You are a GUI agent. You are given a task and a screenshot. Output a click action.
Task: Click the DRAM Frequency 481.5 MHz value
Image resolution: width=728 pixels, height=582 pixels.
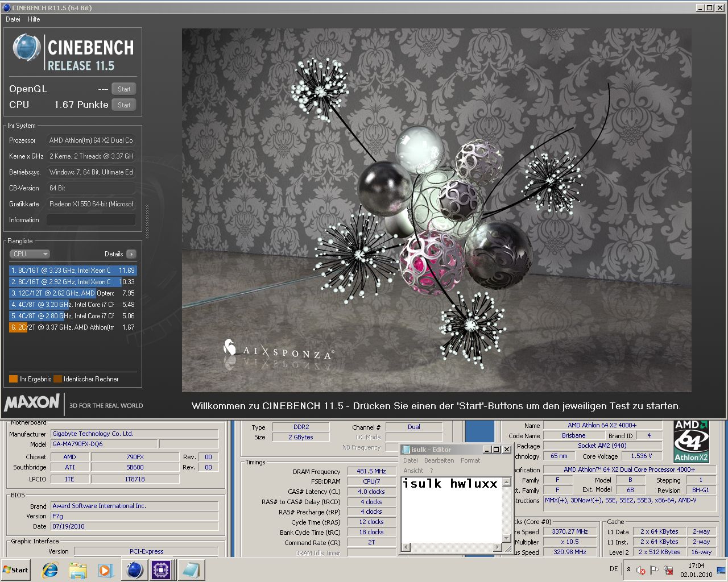[371, 471]
